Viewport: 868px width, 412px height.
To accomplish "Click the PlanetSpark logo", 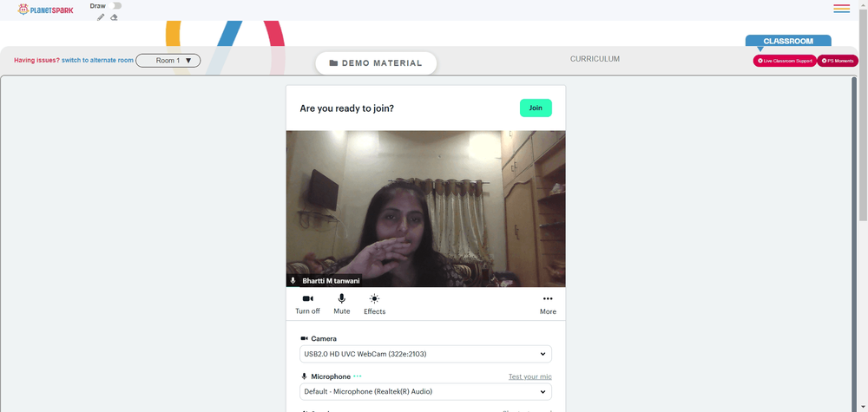I will click(x=45, y=10).
